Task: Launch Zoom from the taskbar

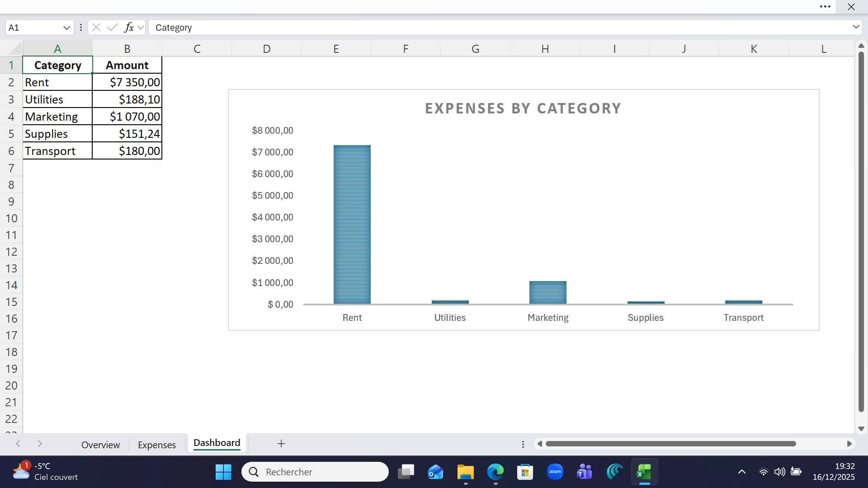Action: [x=555, y=472]
